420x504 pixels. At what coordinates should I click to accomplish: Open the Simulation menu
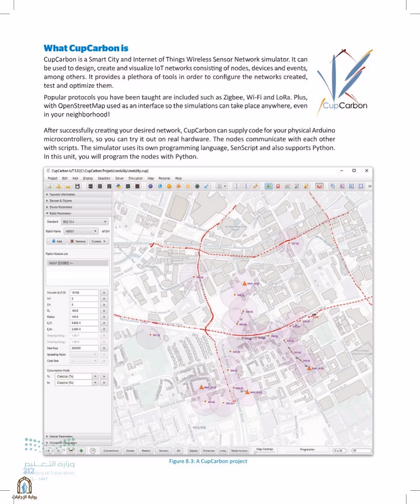(135, 178)
